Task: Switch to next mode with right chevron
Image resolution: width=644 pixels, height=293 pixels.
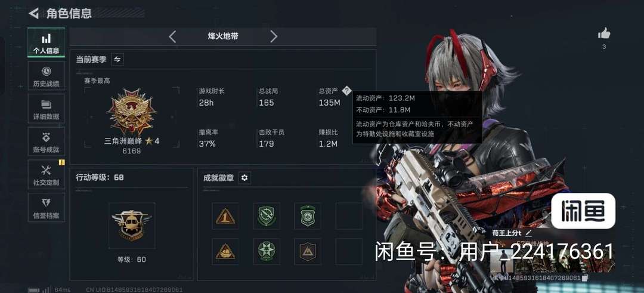Action: 274,36
